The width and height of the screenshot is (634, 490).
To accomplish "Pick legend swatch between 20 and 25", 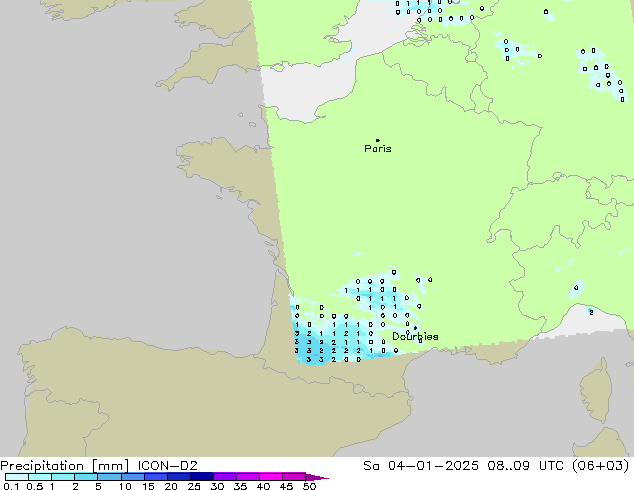I will tap(179, 477).
